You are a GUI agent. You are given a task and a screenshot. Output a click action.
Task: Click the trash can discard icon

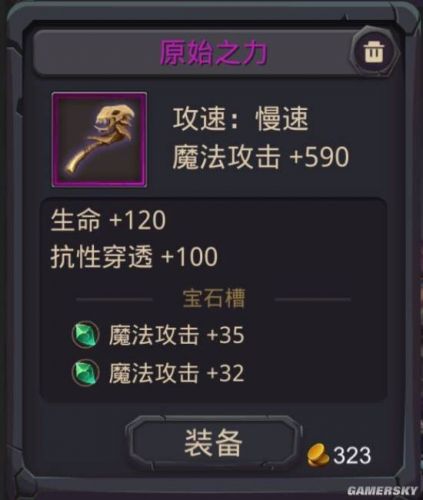(x=374, y=53)
